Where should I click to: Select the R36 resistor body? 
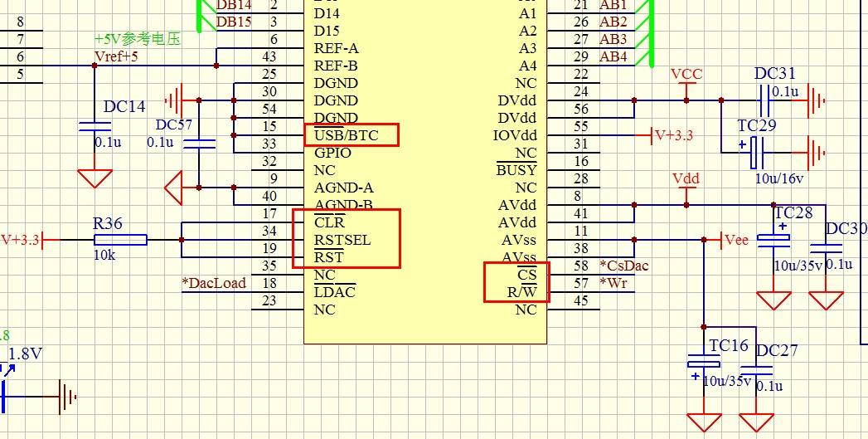(120, 240)
